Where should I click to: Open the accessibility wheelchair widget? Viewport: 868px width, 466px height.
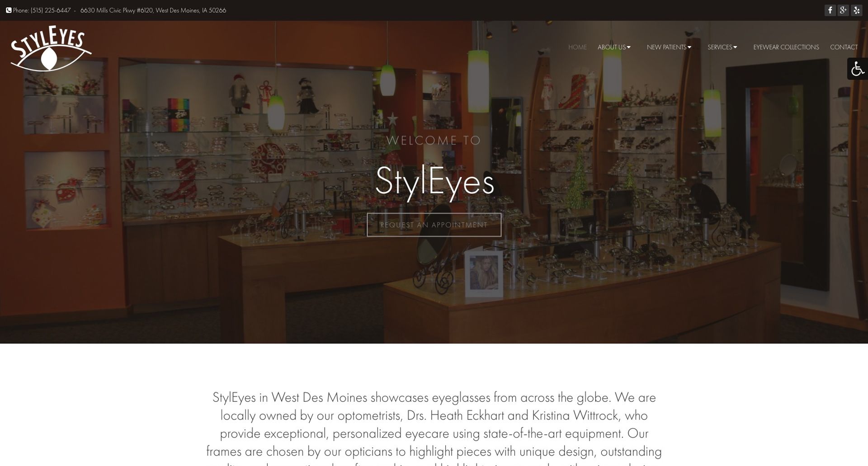[858, 69]
